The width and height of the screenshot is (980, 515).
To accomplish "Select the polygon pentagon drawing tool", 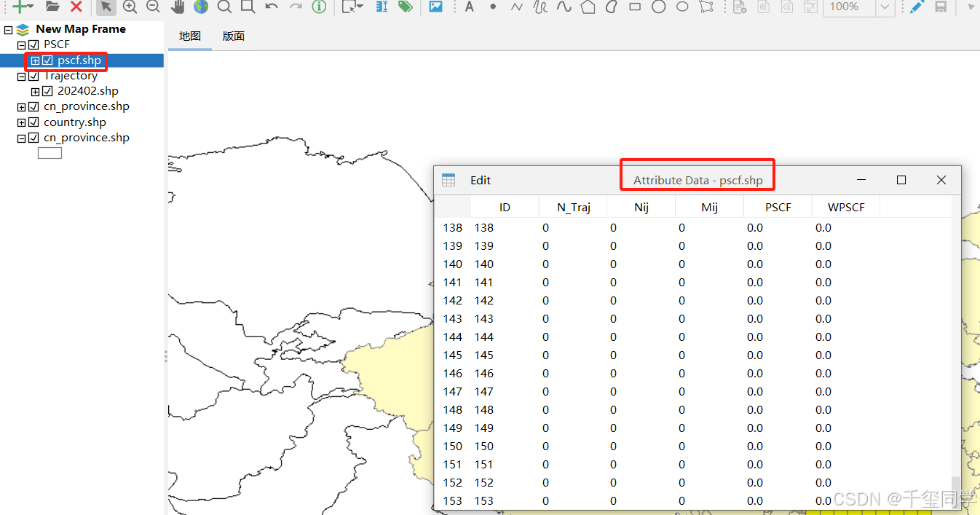I will point(588,7).
